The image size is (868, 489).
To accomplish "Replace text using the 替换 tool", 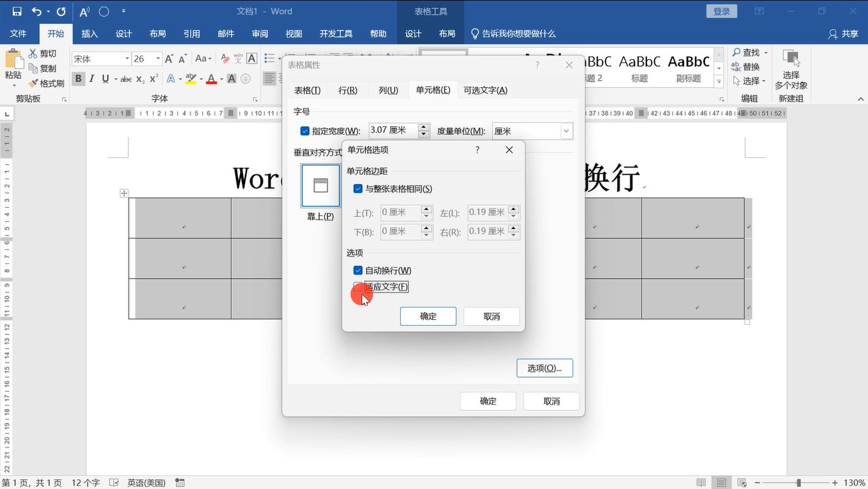I will click(746, 67).
